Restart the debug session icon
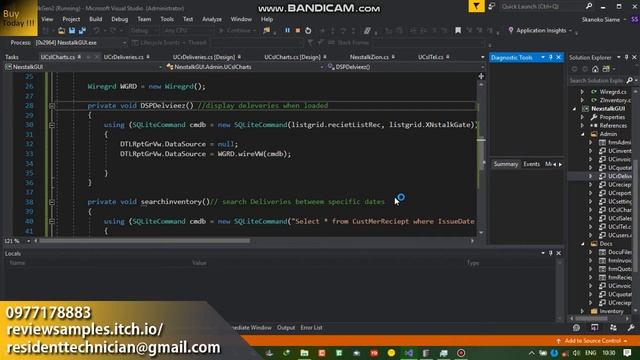 point(308,31)
